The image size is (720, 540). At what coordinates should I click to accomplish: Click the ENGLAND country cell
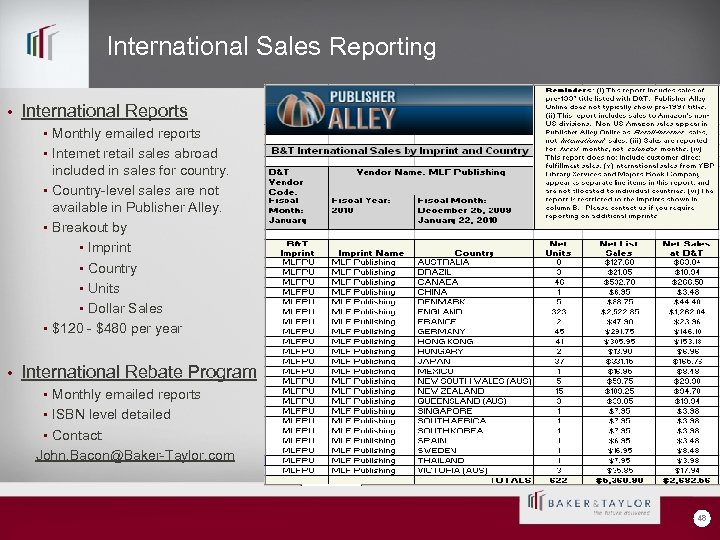(474, 312)
